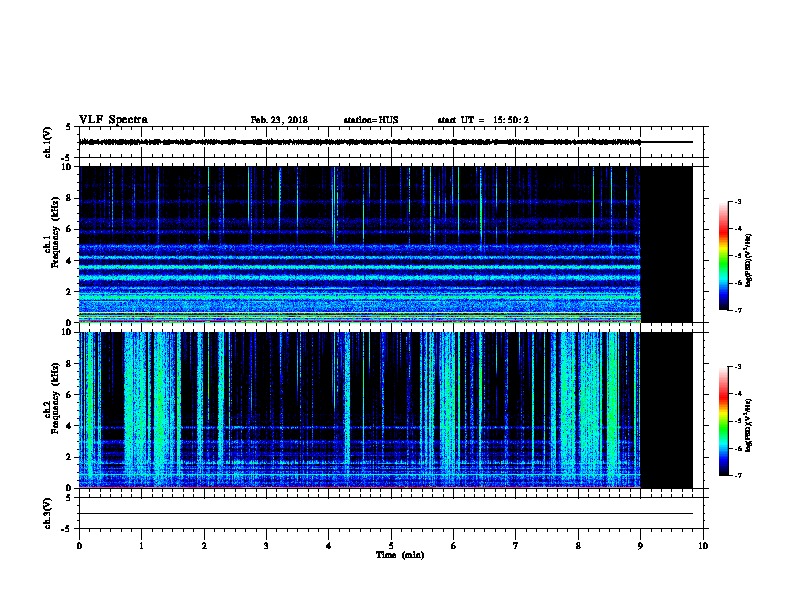Viewport: 792px width, 612px height.
Task: Select the ch.2 "Frequency (kHz)" axis label
Action: tap(55, 398)
